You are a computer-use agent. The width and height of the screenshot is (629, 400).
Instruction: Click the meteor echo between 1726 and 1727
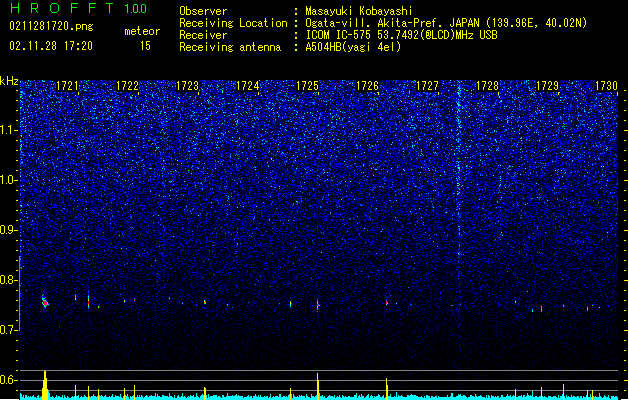(x=387, y=302)
